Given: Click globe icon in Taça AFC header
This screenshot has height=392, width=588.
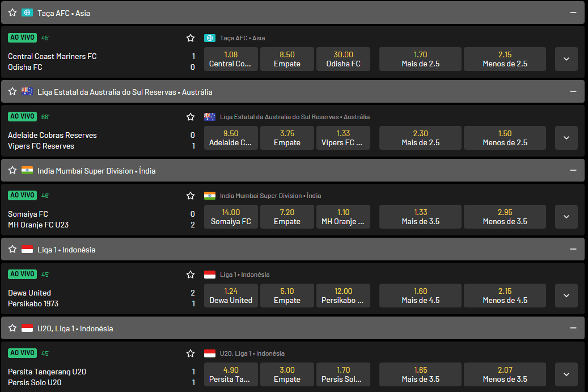Looking at the screenshot, I should (27, 12).
